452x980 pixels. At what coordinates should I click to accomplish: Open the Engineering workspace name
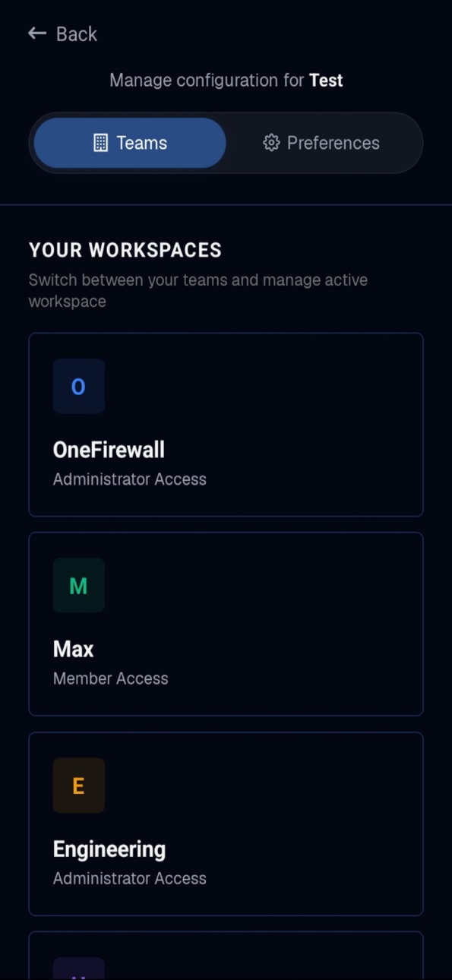(109, 849)
